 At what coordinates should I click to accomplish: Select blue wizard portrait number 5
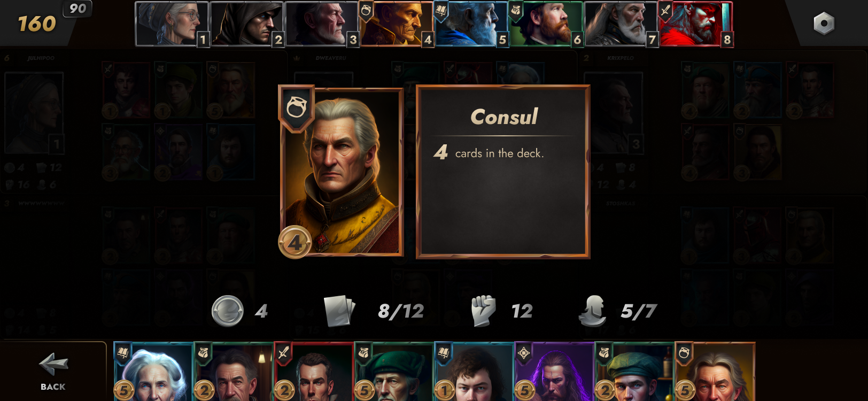pyautogui.click(x=471, y=24)
